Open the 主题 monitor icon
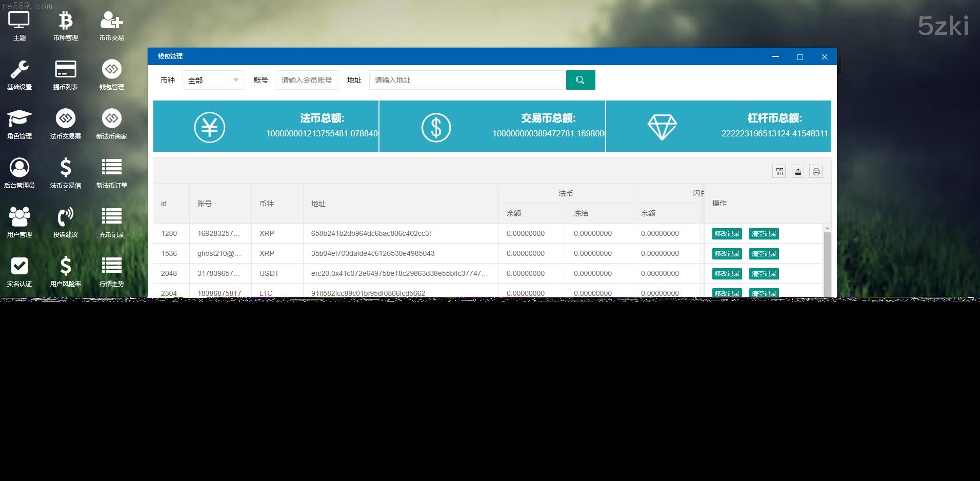The image size is (980, 481). (19, 22)
